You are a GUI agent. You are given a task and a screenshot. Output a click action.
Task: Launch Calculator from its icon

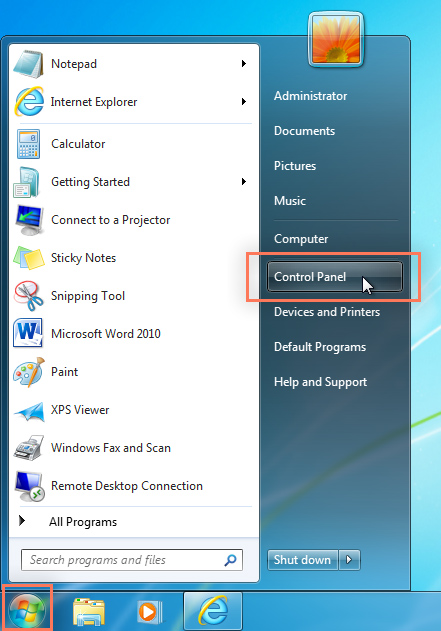point(28,144)
